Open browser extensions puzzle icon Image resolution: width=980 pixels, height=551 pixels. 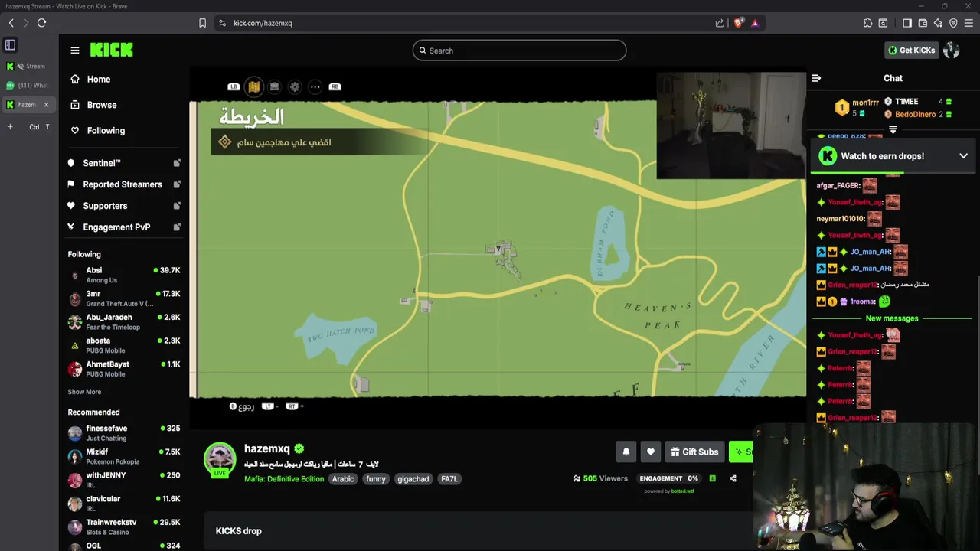point(867,23)
